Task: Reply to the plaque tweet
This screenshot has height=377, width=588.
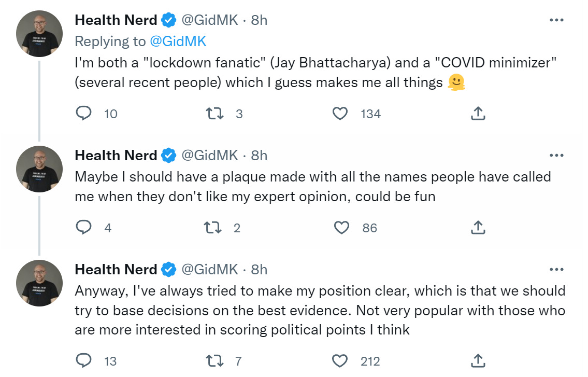Action: coord(84,228)
